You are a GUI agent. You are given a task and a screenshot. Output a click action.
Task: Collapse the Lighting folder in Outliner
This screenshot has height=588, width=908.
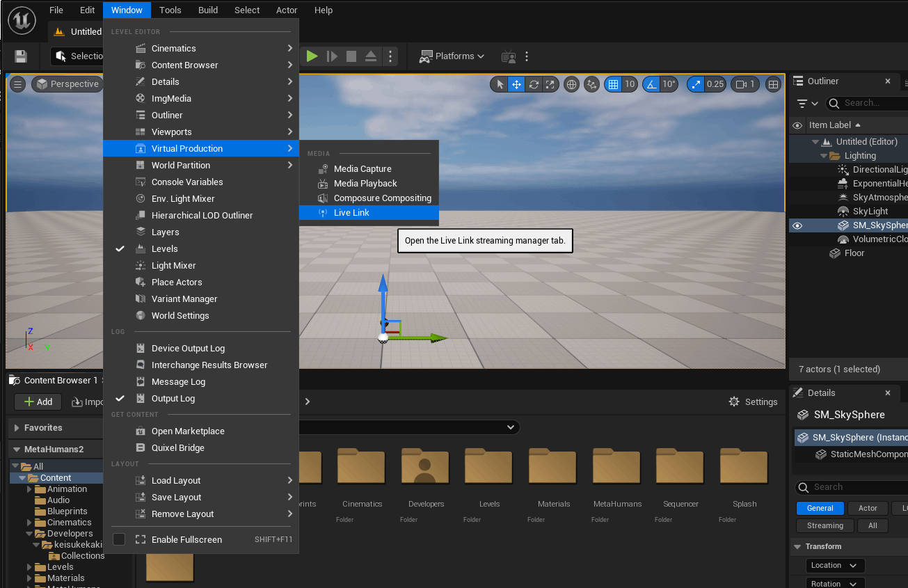(824, 156)
